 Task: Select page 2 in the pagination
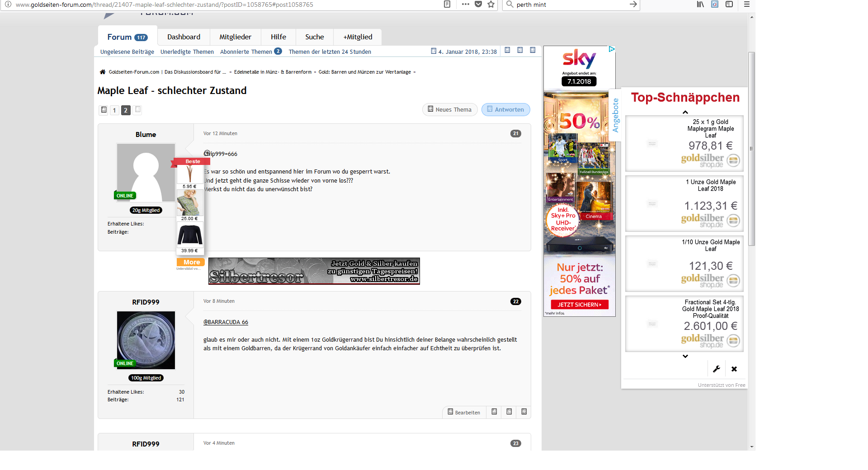pos(126,110)
